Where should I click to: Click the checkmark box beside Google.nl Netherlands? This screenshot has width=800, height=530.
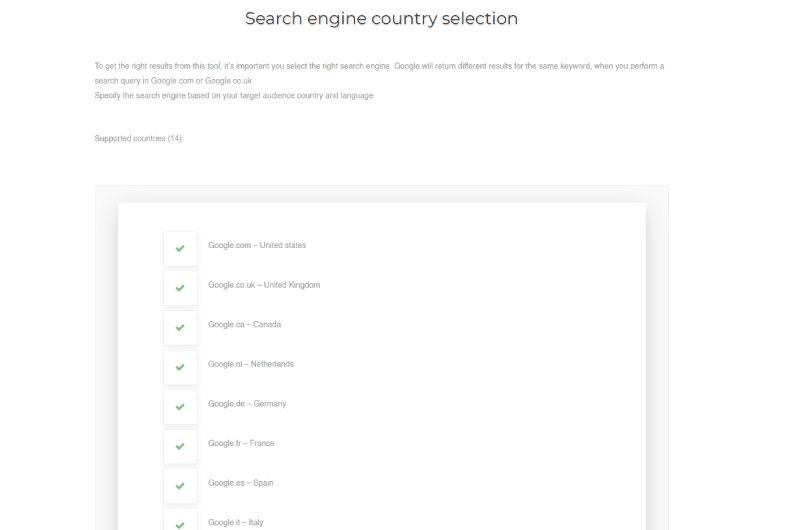pos(180,367)
